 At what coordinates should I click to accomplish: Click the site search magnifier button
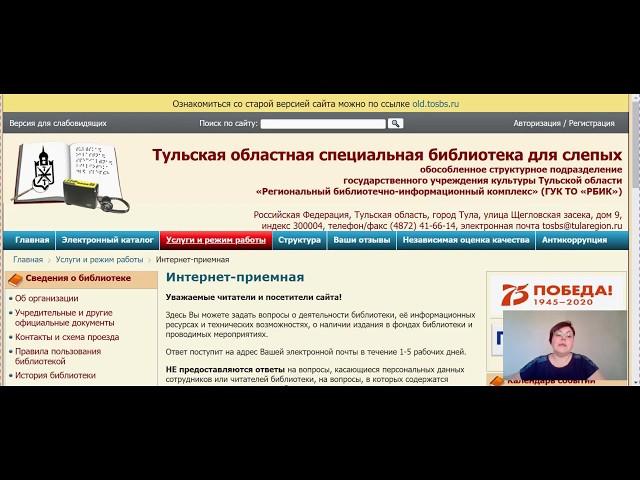pos(395,123)
